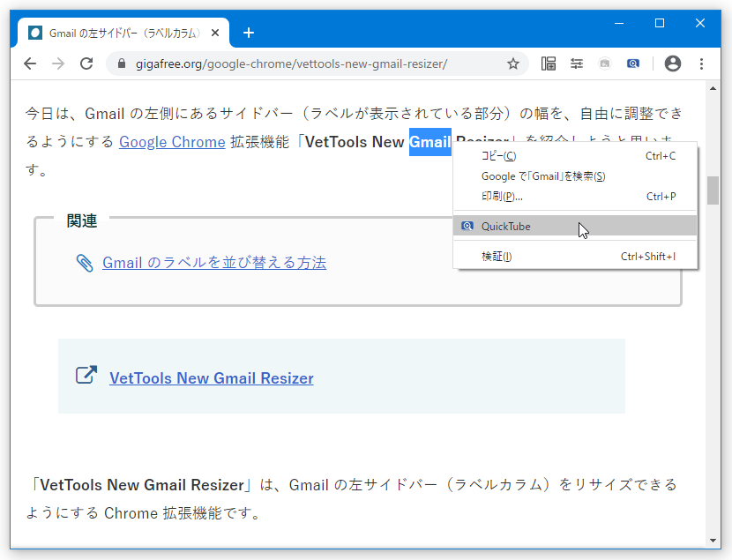The height and width of the screenshot is (560, 732).
Task: View site security lock information
Action: [x=122, y=63]
